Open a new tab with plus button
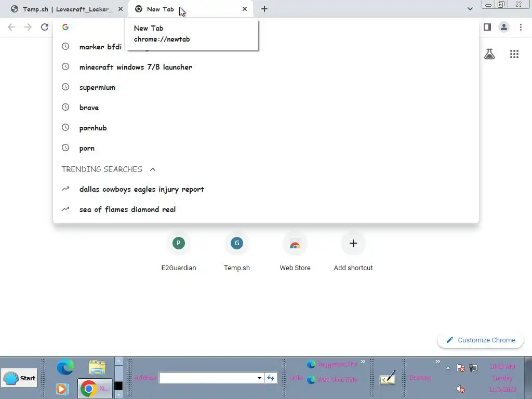The width and height of the screenshot is (532, 399). (264, 9)
